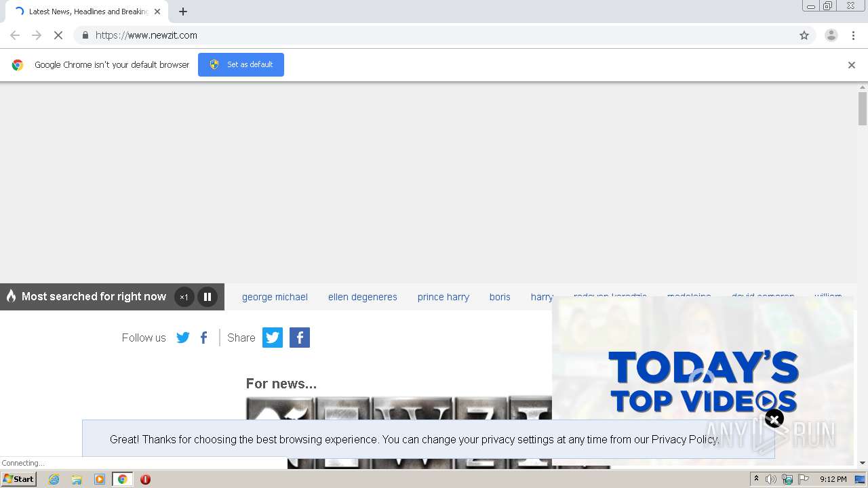Screen dimensions: 868x488
Task: Select the Latest News, Headlines tab
Action: click(x=85, y=12)
